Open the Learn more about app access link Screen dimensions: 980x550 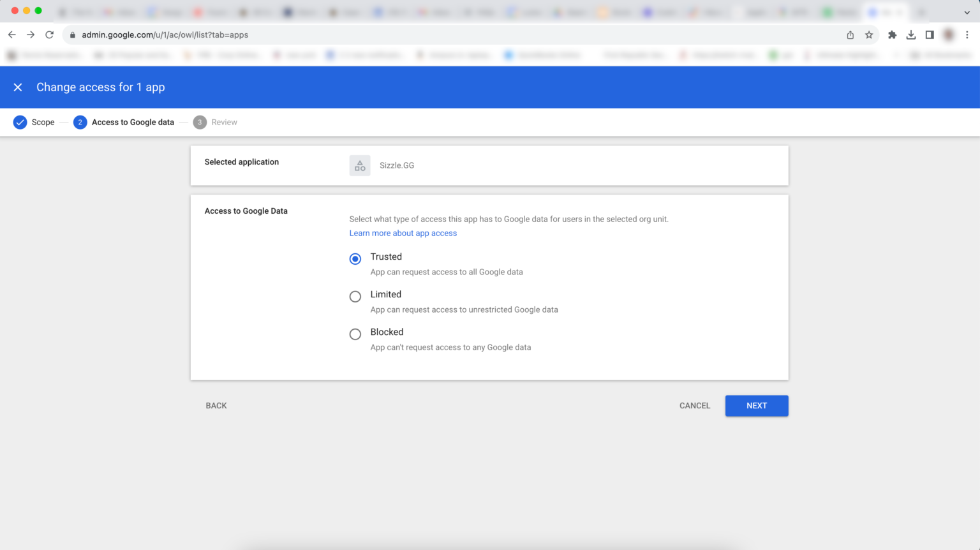[403, 233]
